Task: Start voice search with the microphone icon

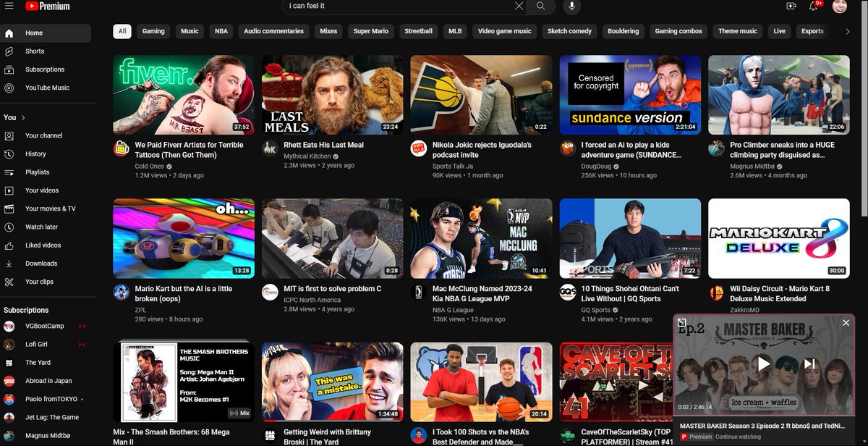Action: tap(571, 6)
